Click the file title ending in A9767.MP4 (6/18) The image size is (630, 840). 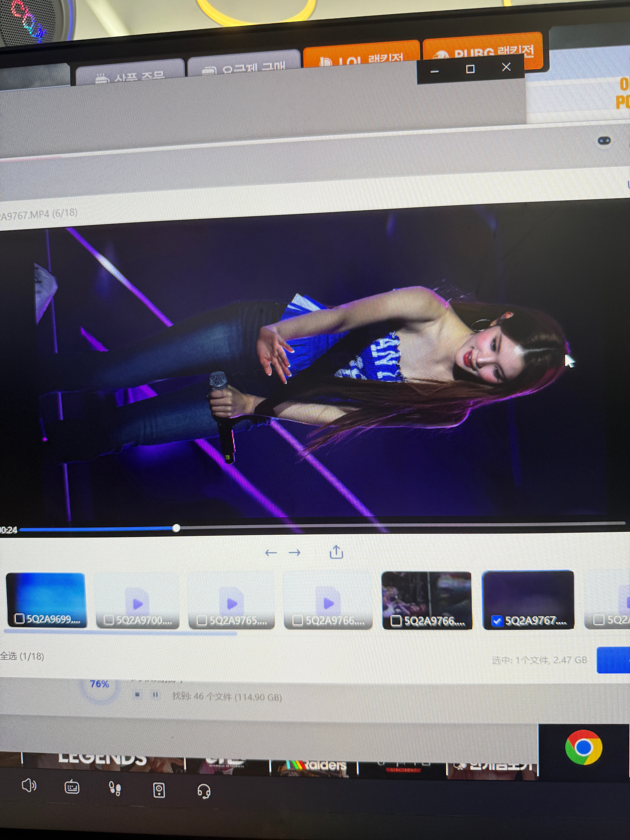[38, 215]
